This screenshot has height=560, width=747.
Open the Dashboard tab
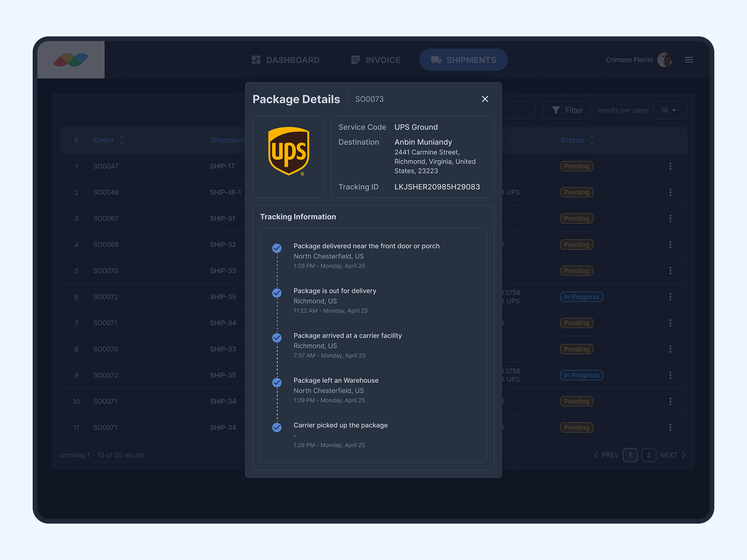point(286,60)
